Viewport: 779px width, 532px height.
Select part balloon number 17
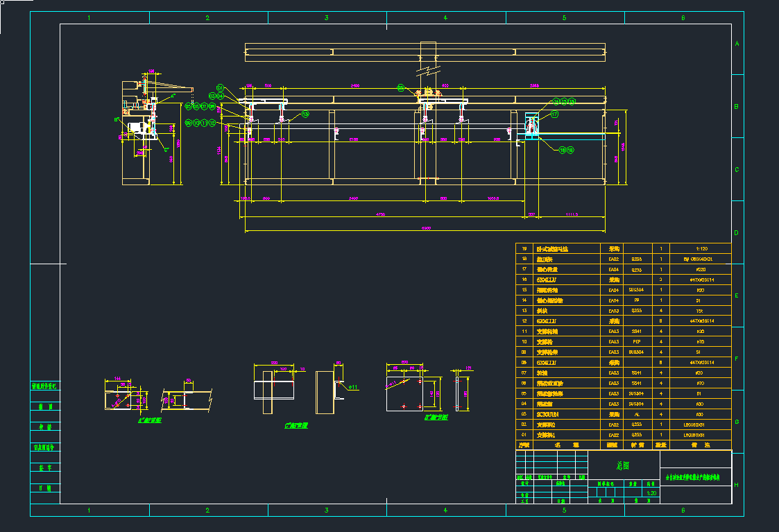click(x=554, y=114)
